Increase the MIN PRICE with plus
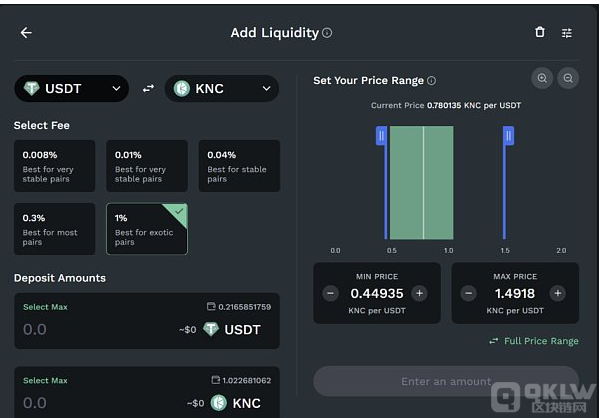Image resolution: width=600 pixels, height=418 pixels. pyautogui.click(x=419, y=294)
